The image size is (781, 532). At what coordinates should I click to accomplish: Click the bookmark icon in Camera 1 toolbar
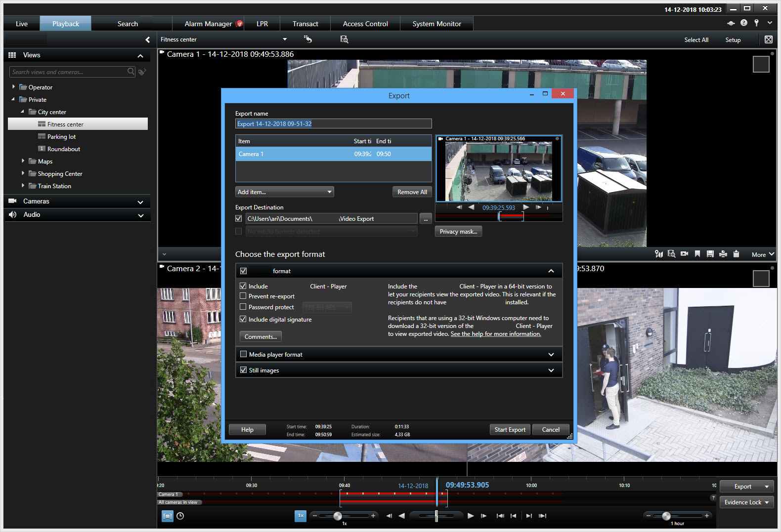click(697, 254)
